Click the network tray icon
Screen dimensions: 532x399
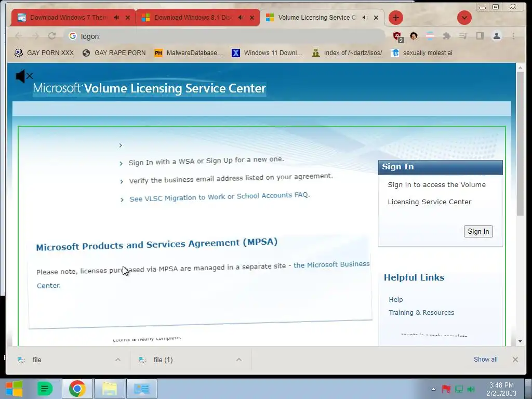click(x=459, y=389)
